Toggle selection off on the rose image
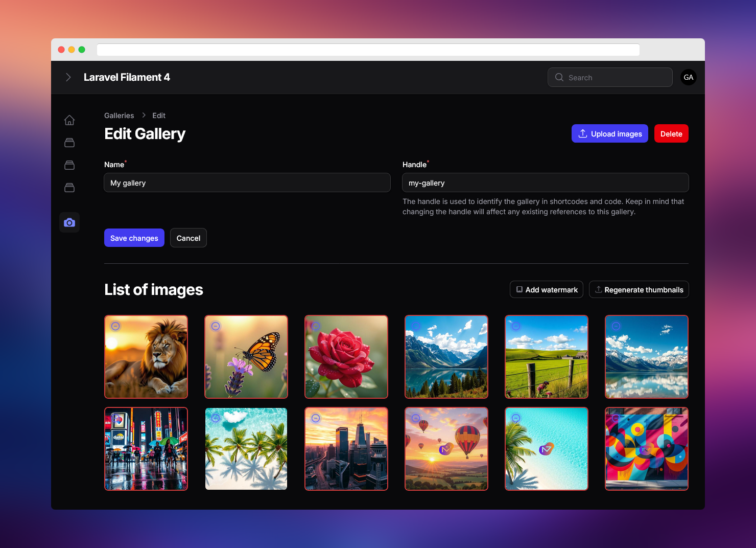 (316, 326)
